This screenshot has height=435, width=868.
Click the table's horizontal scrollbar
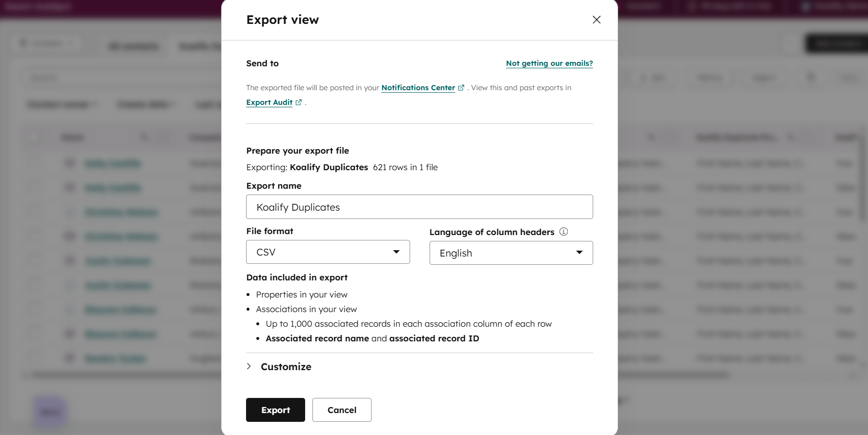[127, 375]
